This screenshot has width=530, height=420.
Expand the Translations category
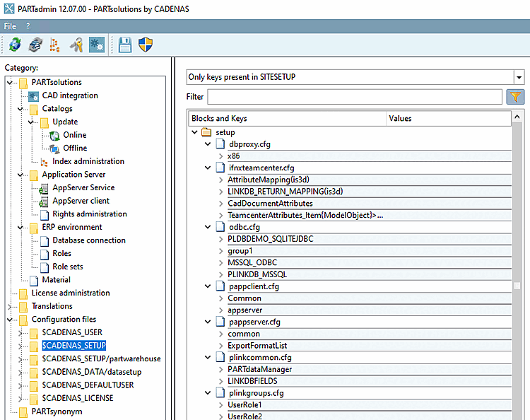pyautogui.click(x=10, y=306)
